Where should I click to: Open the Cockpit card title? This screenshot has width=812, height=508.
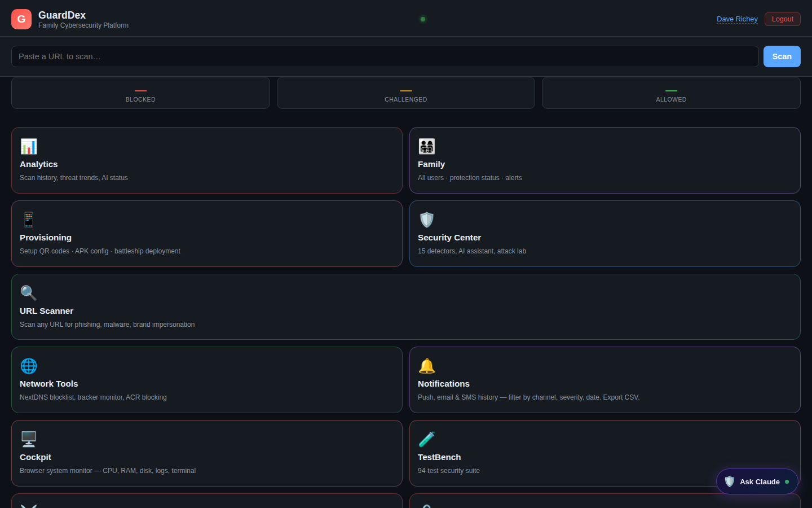coord(36,457)
